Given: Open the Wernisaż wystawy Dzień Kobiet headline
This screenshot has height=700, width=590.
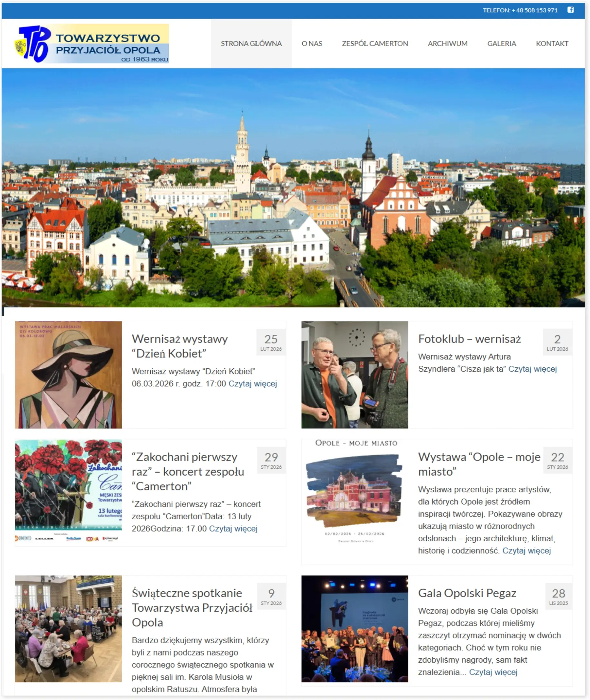Looking at the screenshot, I should [x=180, y=346].
